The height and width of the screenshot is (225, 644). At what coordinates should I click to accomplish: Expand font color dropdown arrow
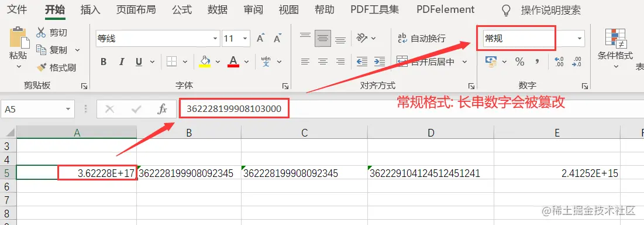tap(246, 62)
